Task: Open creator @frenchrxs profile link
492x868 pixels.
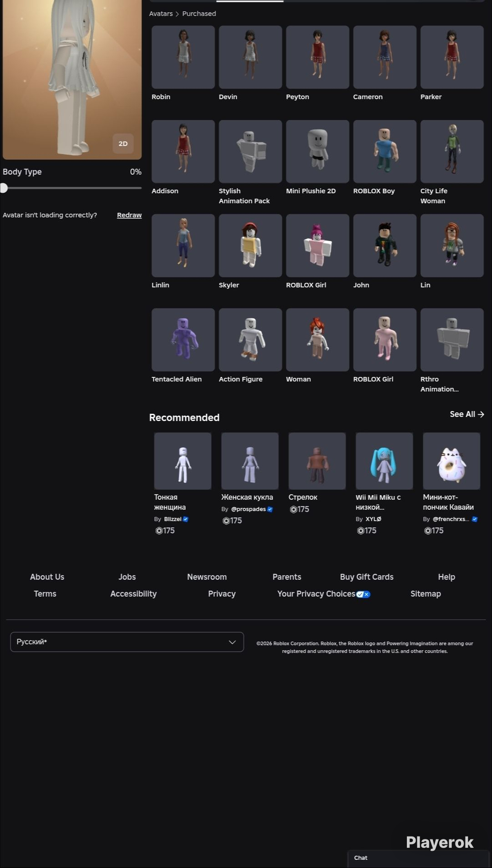Action: coord(451,519)
